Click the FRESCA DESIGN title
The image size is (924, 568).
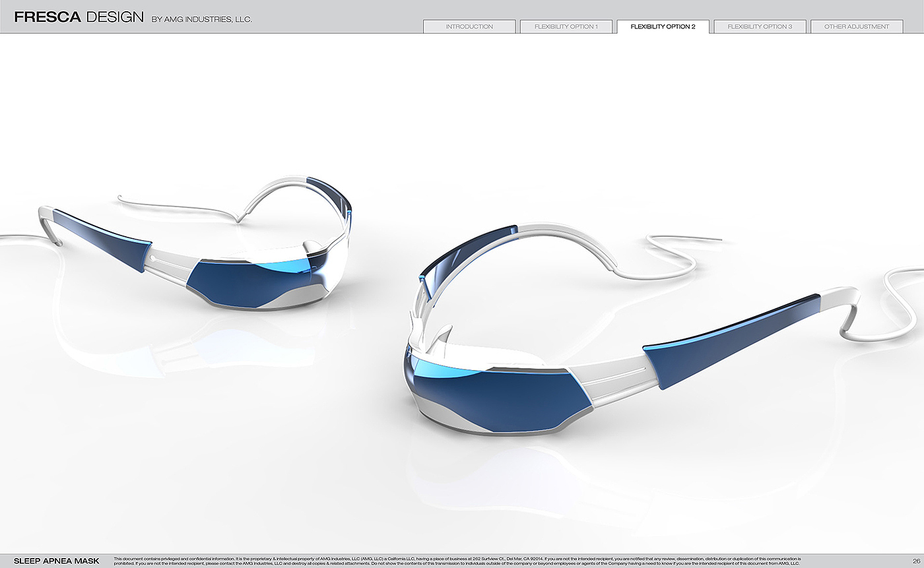pos(79,17)
